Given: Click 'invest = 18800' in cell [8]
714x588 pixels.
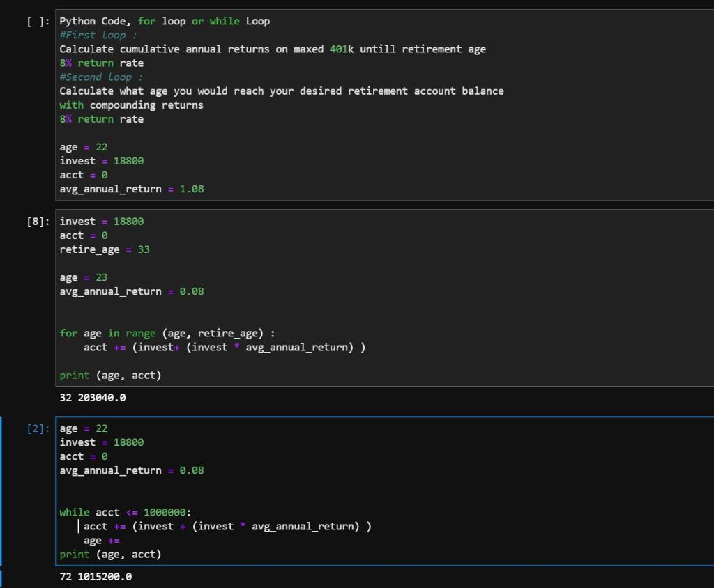Looking at the screenshot, I should point(102,222).
